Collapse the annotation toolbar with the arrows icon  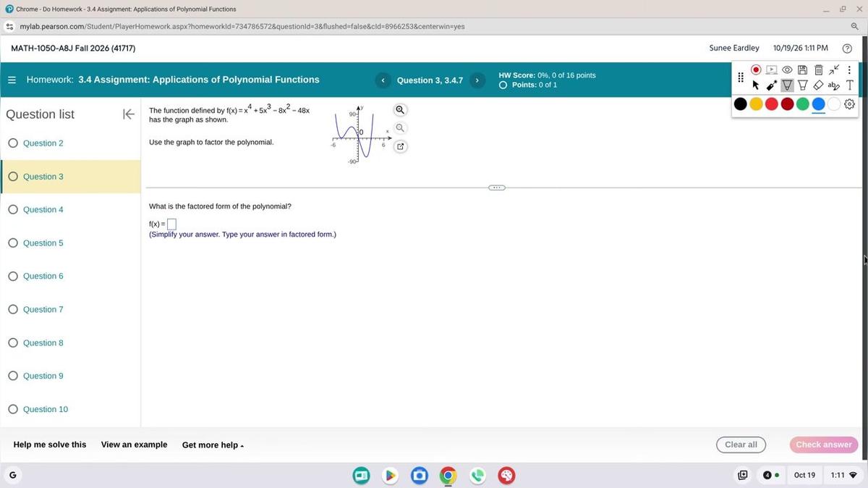click(834, 70)
